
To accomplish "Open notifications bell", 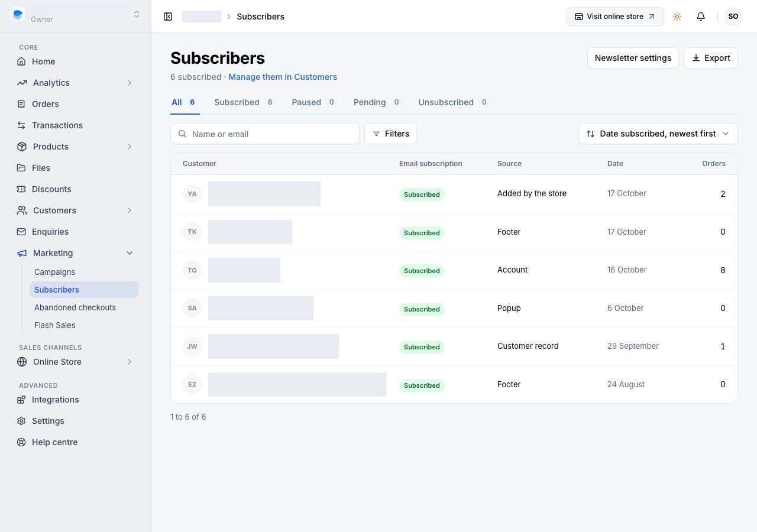I will [701, 17].
